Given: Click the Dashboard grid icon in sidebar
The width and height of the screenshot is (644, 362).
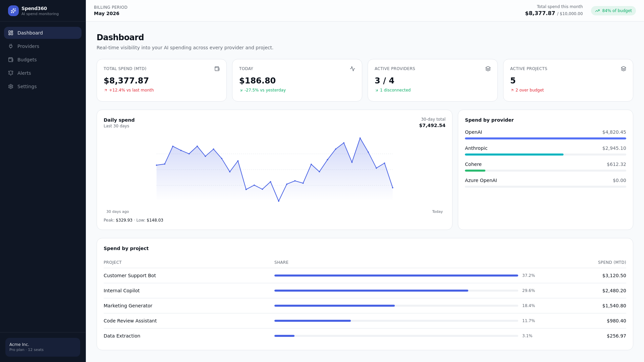Looking at the screenshot, I should tap(11, 33).
